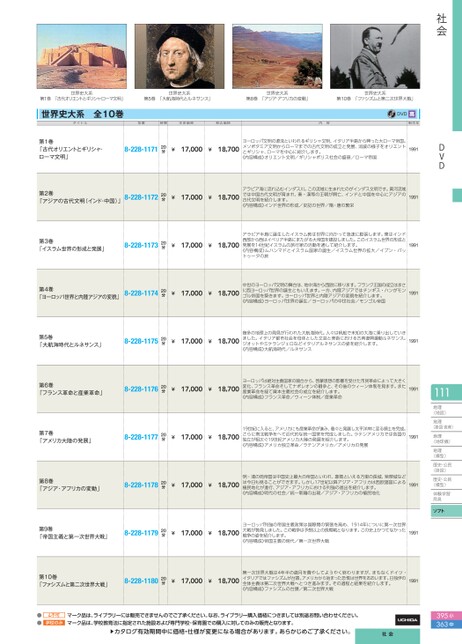Open product code 8-228-1176
Viewport: 462px width, 644px height.
[141, 389]
